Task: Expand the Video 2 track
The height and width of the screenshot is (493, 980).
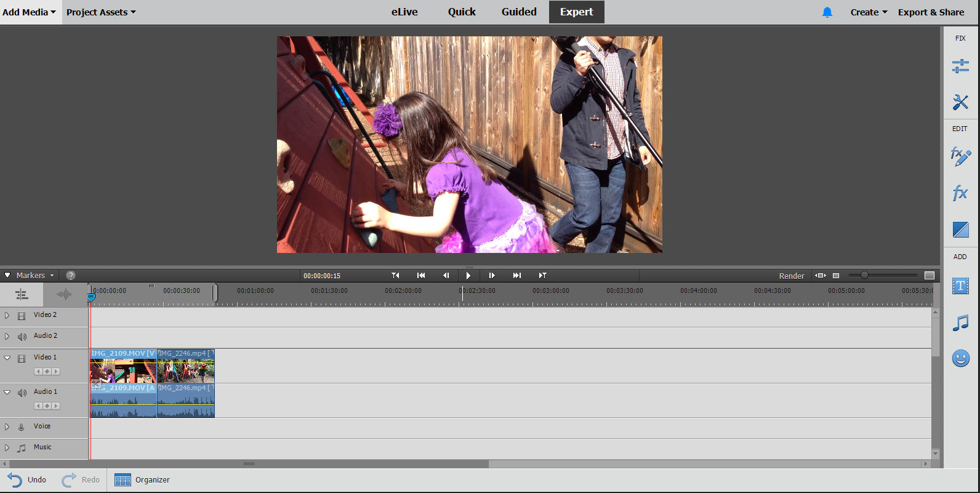Action: click(7, 315)
